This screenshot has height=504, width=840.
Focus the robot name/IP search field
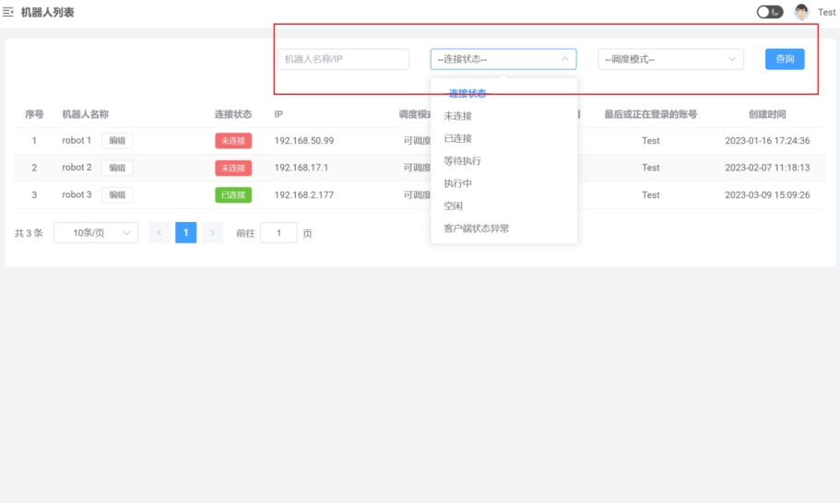[343, 59]
